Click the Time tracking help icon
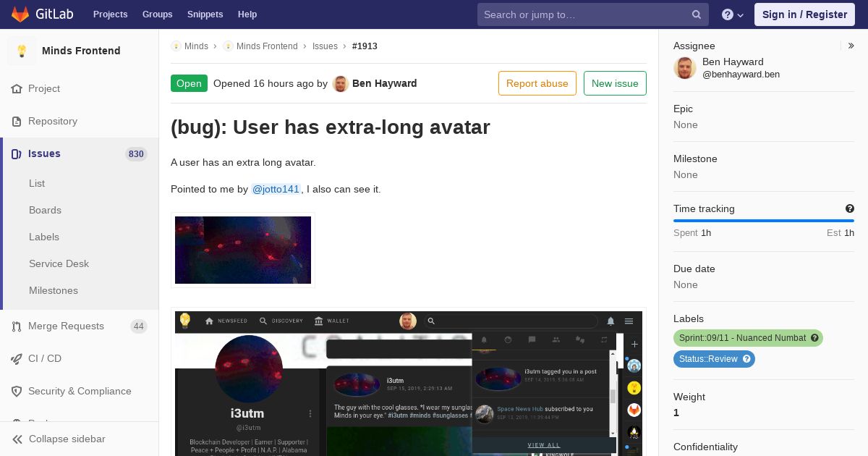The width and height of the screenshot is (868, 456). [x=850, y=208]
